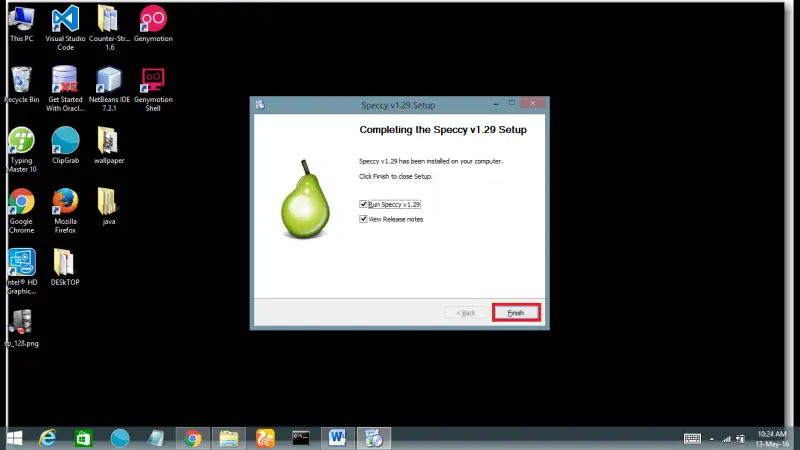Select Recycle Bin desktop icon
This screenshot has height=450, width=800.
coord(21,85)
